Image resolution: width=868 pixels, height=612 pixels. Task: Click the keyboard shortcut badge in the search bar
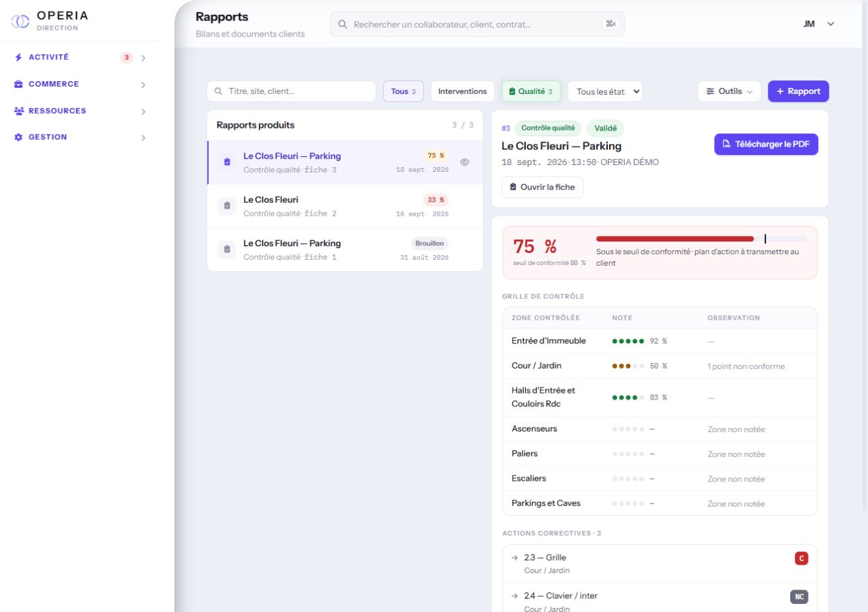pyautogui.click(x=610, y=24)
